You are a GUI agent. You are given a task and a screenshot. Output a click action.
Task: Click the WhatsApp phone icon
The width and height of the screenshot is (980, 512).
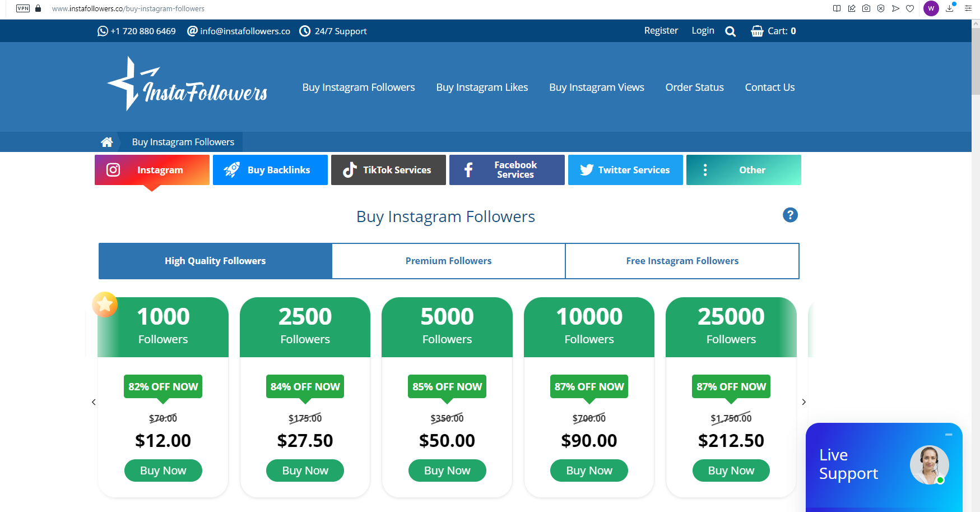103,31
